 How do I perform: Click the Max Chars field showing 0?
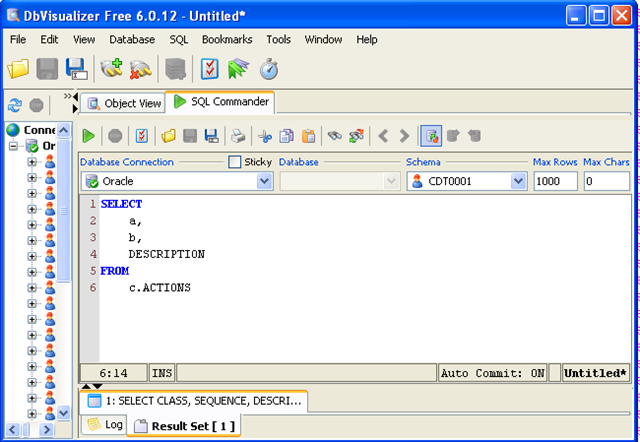click(x=607, y=181)
